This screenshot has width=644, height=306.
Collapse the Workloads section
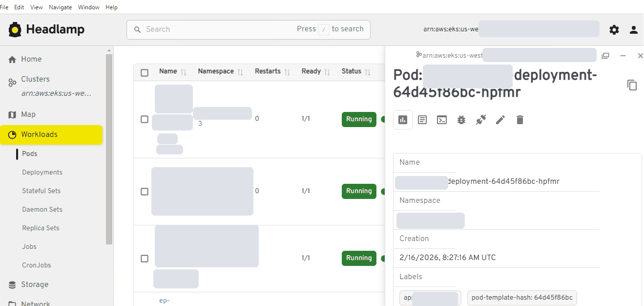click(51, 134)
